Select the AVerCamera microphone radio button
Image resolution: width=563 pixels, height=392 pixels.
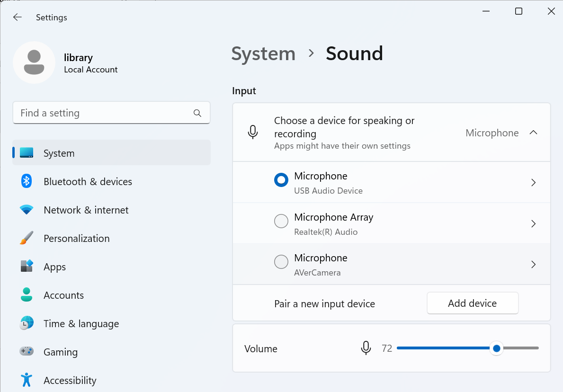click(x=281, y=262)
